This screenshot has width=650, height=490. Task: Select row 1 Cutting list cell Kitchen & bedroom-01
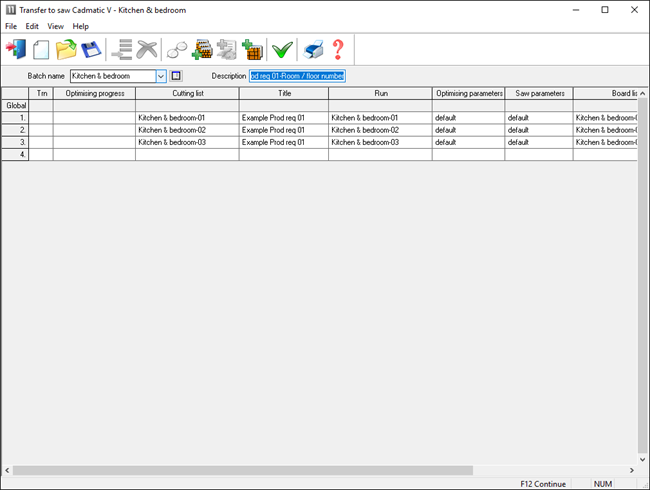click(186, 118)
